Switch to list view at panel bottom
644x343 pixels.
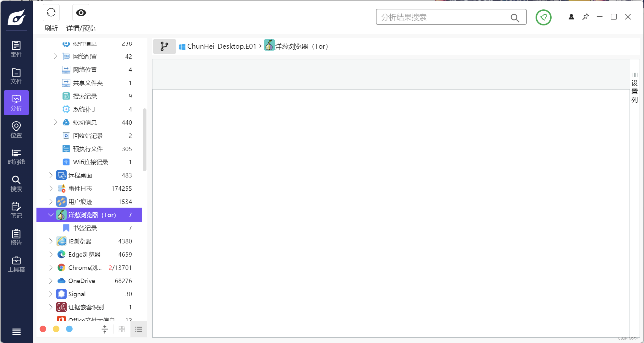click(x=139, y=329)
